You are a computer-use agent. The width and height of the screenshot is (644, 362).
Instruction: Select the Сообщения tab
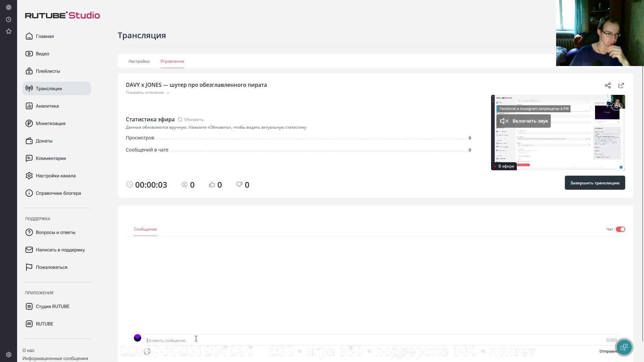[145, 229]
